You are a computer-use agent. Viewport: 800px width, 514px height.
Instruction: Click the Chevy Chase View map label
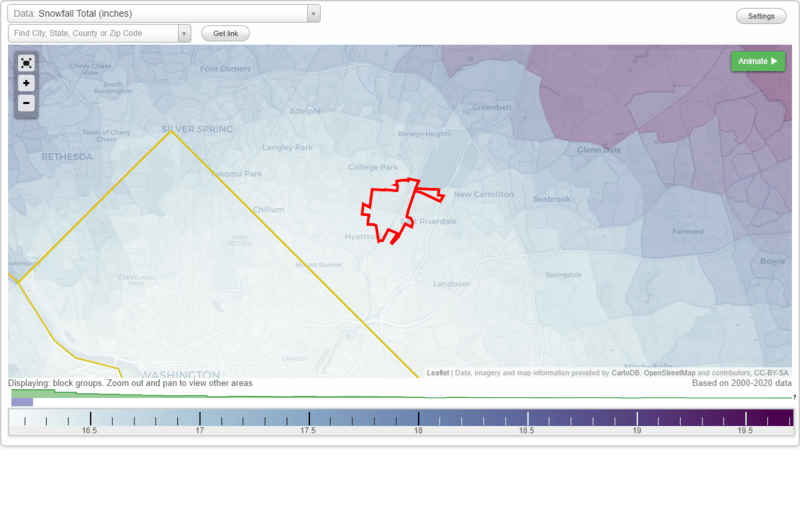click(x=90, y=69)
